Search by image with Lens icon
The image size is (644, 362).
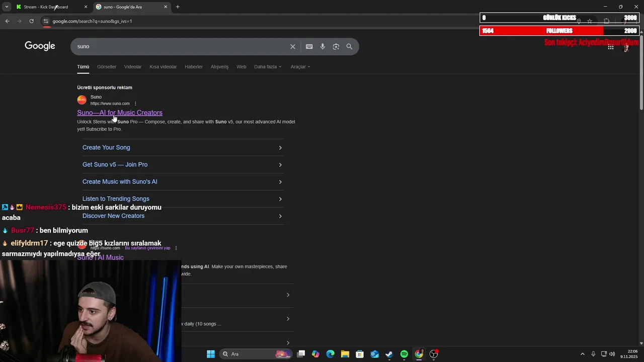coord(336,46)
